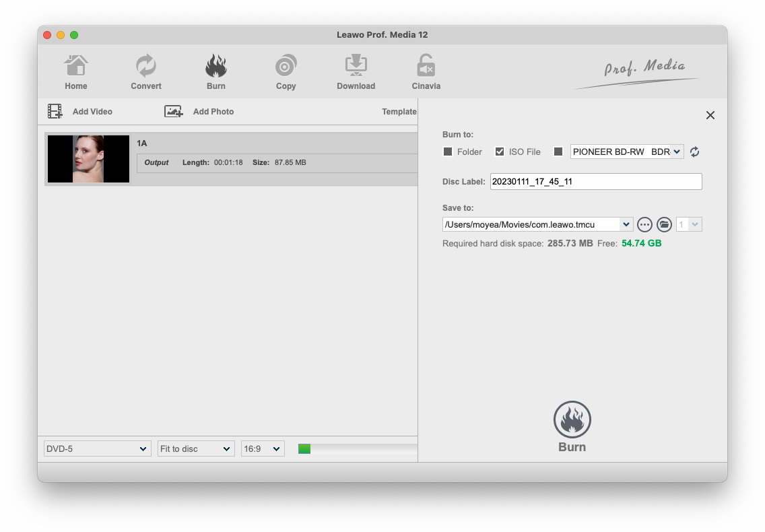Click the Home icon in toolbar
Screen dimensions: 765x532
click(x=76, y=67)
